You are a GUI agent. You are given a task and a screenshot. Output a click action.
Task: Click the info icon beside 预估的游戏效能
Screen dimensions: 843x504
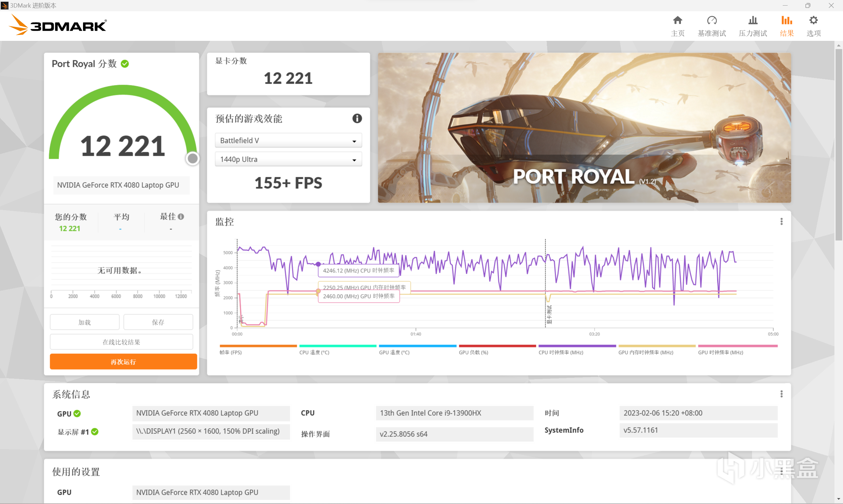(357, 119)
